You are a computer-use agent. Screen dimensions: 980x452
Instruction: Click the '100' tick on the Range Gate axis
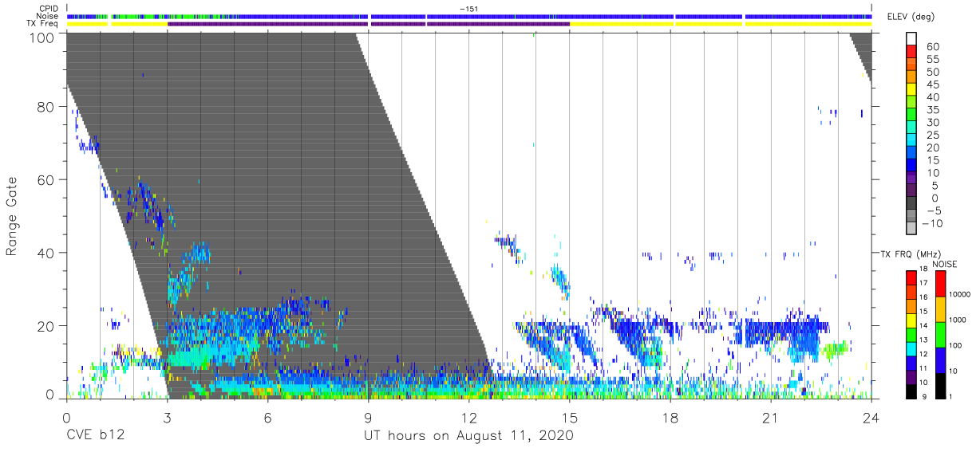tap(43, 37)
